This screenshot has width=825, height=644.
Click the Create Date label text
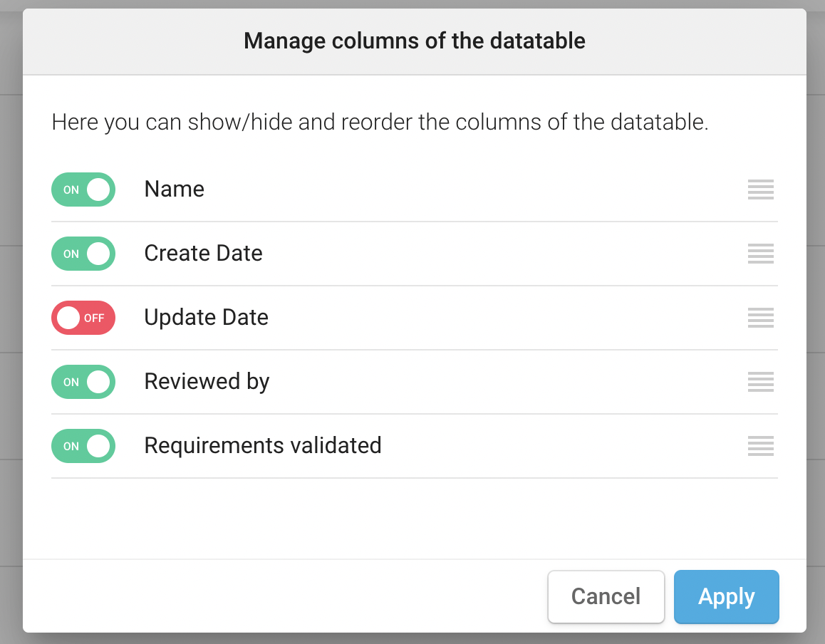[x=203, y=253]
